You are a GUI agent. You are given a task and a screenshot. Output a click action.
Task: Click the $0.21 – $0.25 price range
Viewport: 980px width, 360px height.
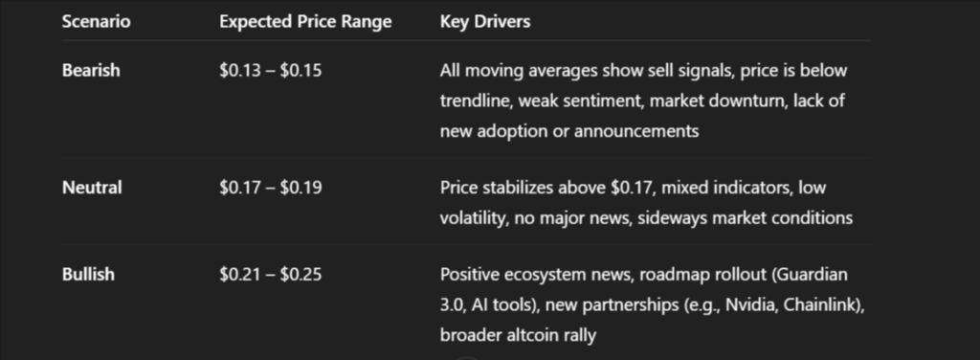271,274
